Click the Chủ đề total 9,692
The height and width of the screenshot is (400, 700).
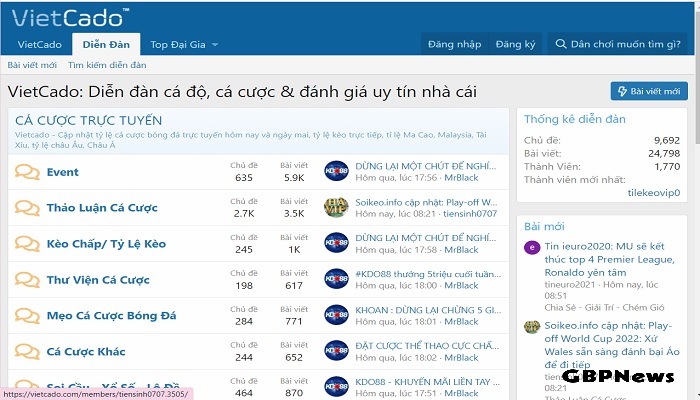tap(667, 140)
